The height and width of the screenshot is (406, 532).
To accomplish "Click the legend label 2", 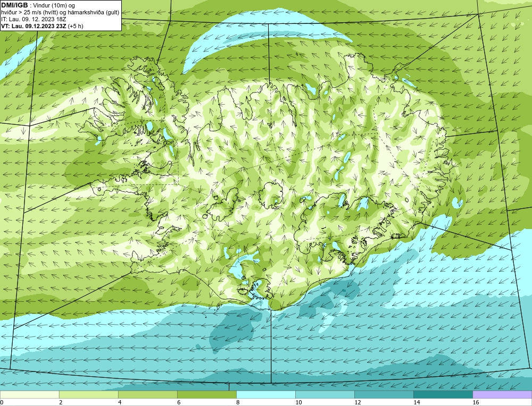I will click(x=61, y=402).
